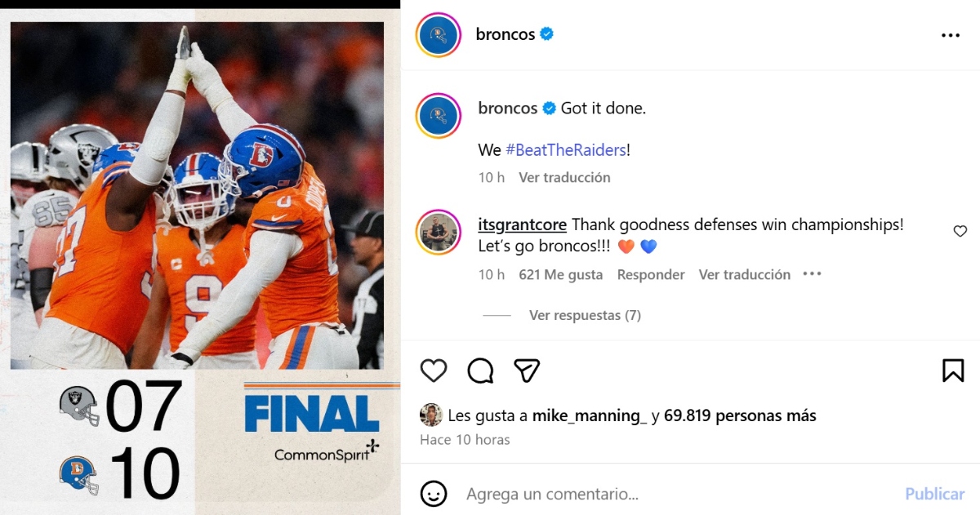The image size is (980, 515).
Task: Click the Agrega un comentario field
Action: click(572, 494)
